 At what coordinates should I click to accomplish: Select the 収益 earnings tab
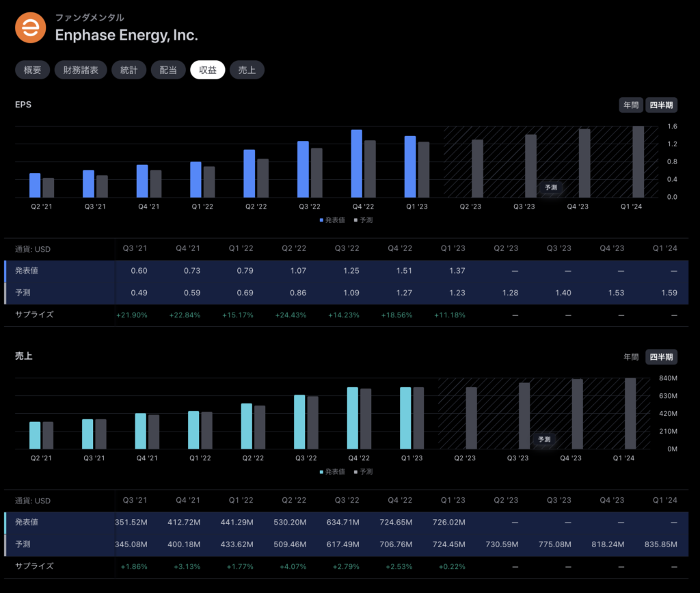(x=208, y=70)
